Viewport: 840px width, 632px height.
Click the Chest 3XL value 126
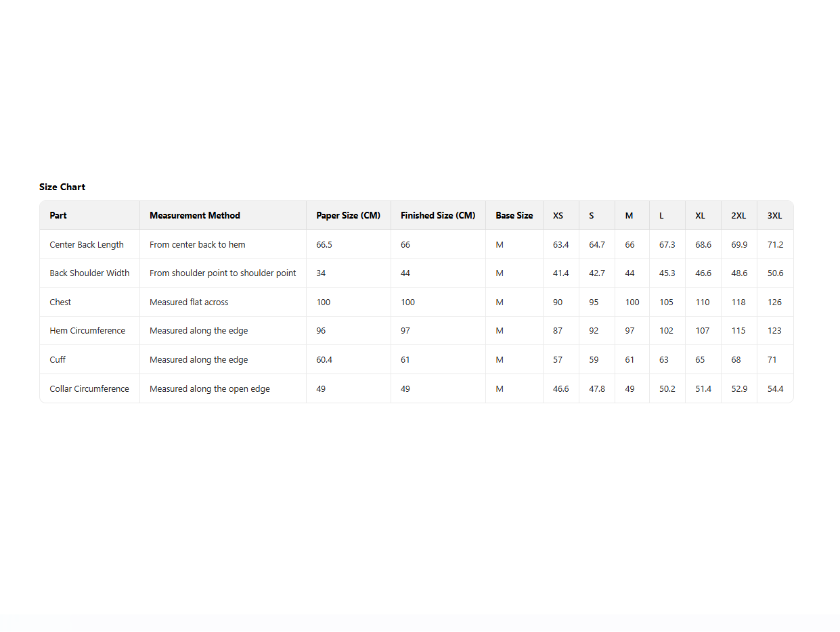[774, 302]
